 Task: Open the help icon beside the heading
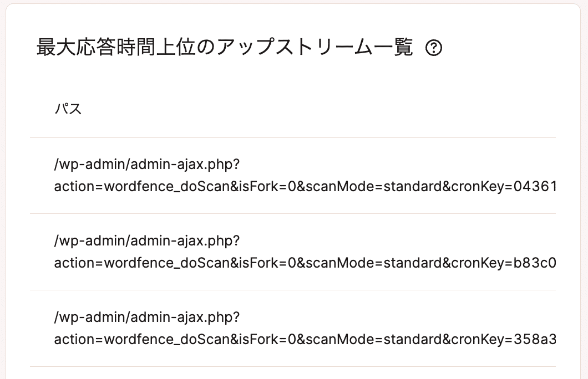coord(434,48)
